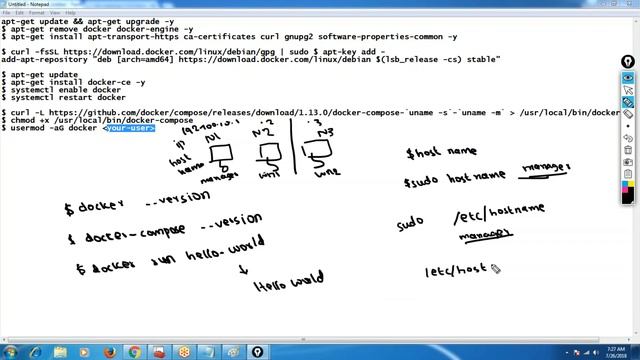The height and width of the screenshot is (360, 640).
Task: Open Windows Media Player from taskbar
Action: pos(84,352)
